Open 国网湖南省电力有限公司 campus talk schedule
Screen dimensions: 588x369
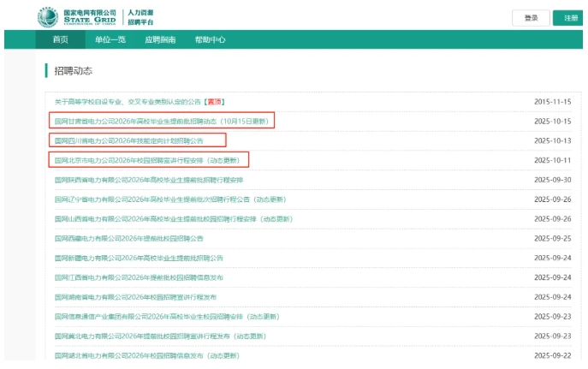[135, 297]
